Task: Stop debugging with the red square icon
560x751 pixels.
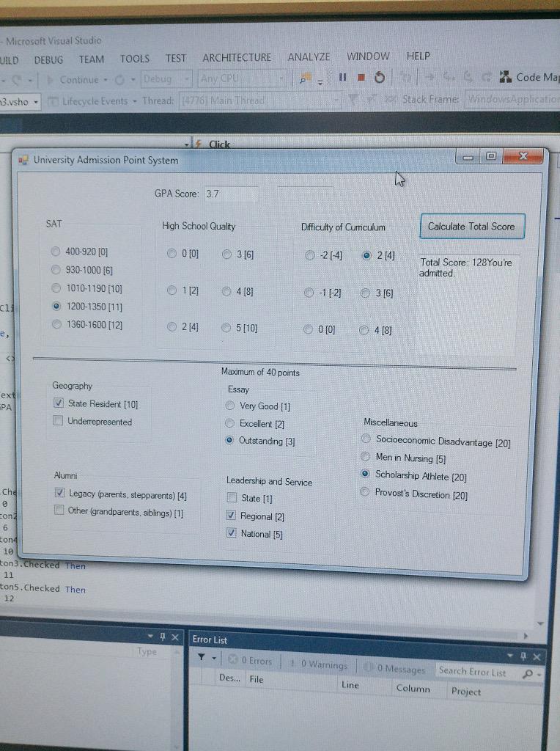Action: 361,77
